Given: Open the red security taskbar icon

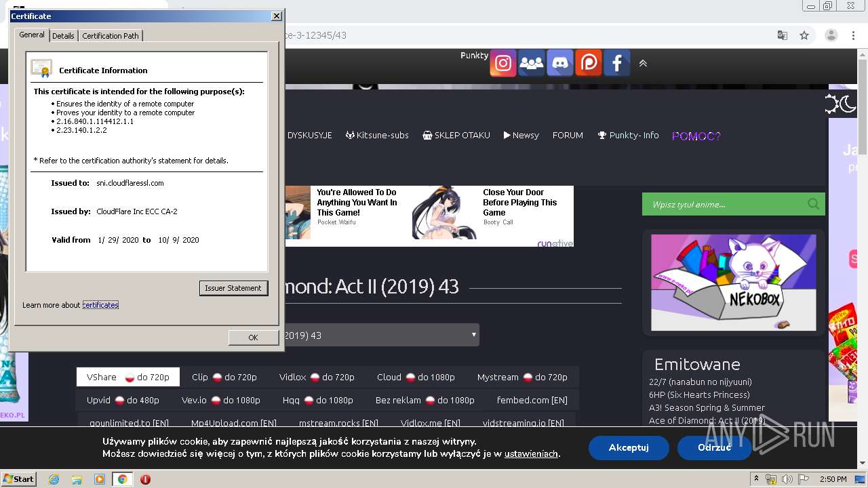Looking at the screenshot, I should [x=145, y=479].
